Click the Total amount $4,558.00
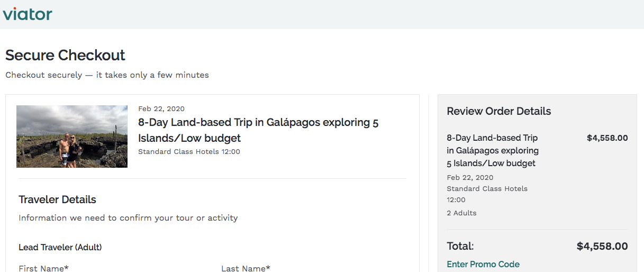 point(602,246)
